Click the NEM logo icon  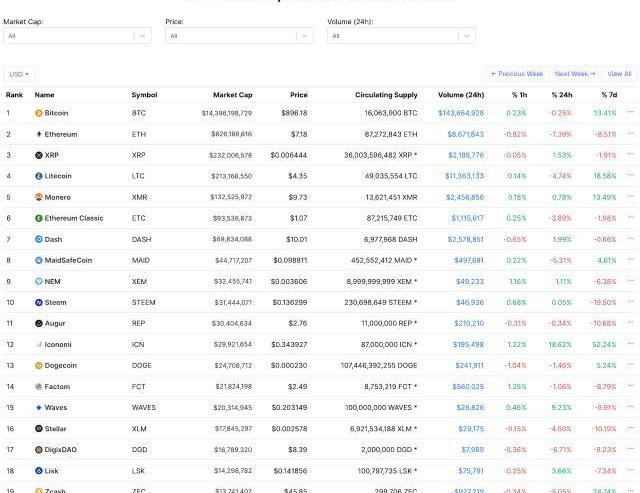tap(39, 281)
